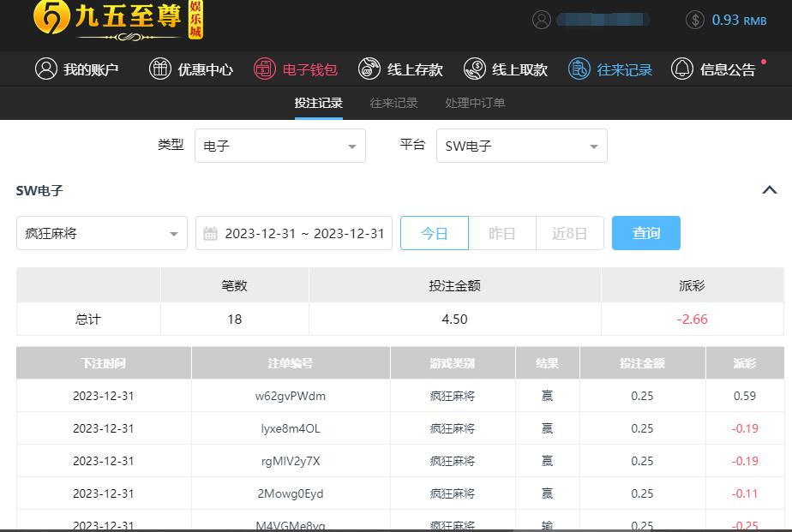
Task: Click payout 0.59 in w62gvPWdm row
Action: pyautogui.click(x=745, y=397)
